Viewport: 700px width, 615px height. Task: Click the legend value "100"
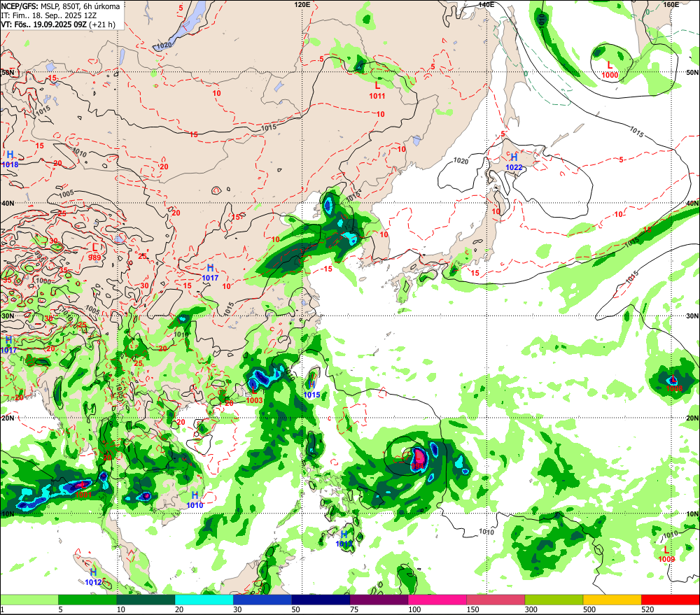(414, 609)
